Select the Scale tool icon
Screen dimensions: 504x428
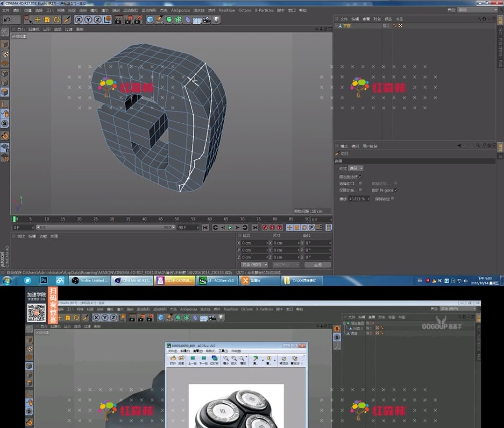click(x=47, y=20)
